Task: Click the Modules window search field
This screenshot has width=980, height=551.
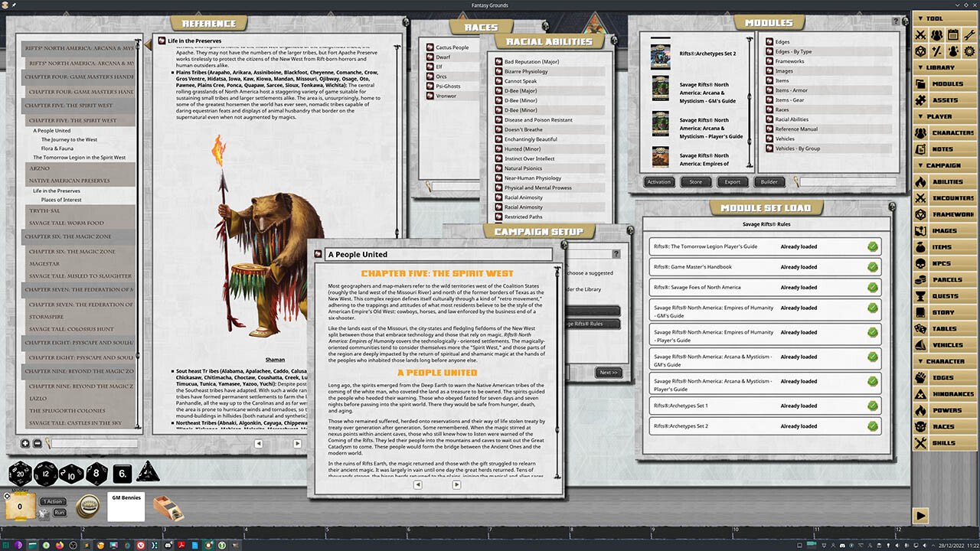Action: point(845,182)
